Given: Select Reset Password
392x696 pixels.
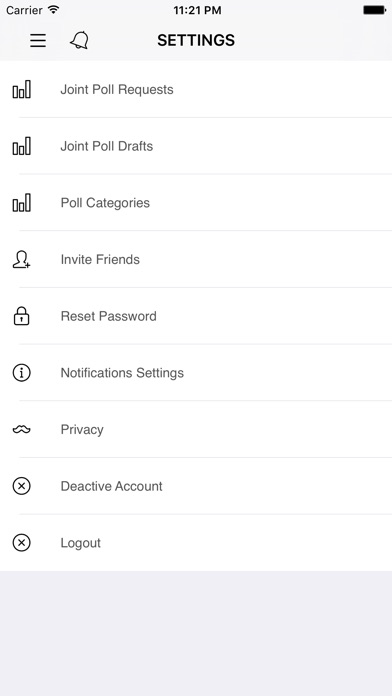Looking at the screenshot, I should pos(196,316).
